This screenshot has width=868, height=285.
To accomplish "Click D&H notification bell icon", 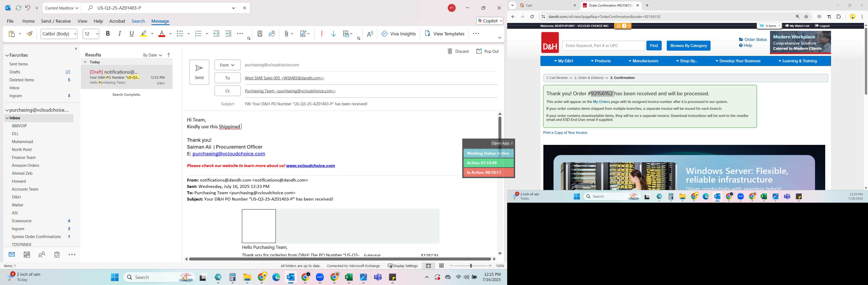I will [x=619, y=26].
